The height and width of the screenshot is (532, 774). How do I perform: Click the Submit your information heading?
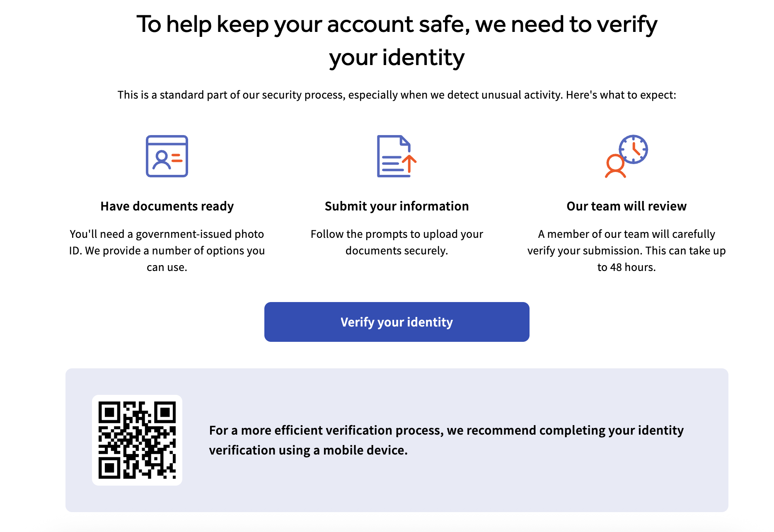coord(396,206)
